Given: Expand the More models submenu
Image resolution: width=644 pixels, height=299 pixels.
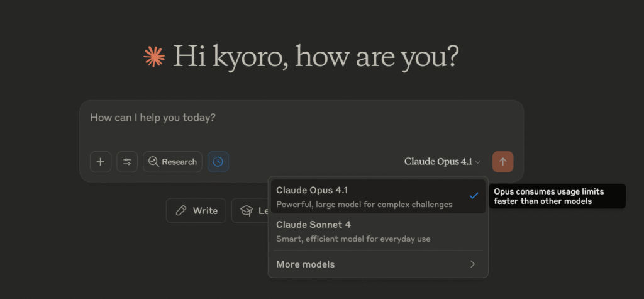Looking at the screenshot, I should coord(378,264).
